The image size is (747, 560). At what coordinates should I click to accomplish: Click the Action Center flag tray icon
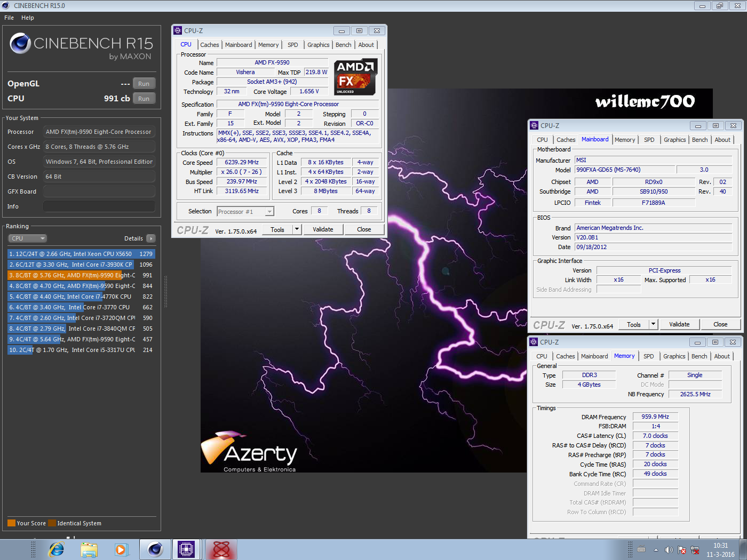click(x=682, y=550)
